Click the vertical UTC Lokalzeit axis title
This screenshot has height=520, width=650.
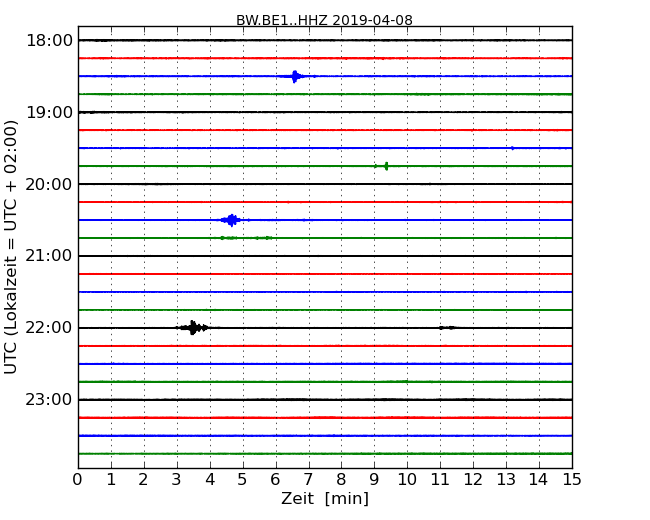tap(11, 247)
